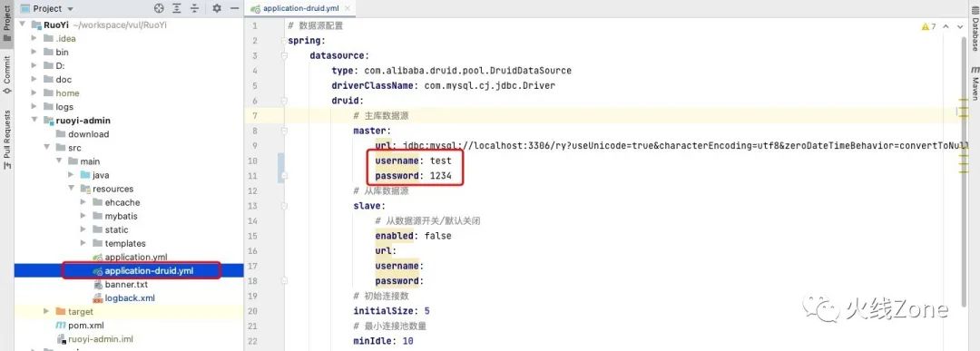This screenshot has height=351, width=980.
Task: Collapse the src folder arrow
Action: [47, 148]
